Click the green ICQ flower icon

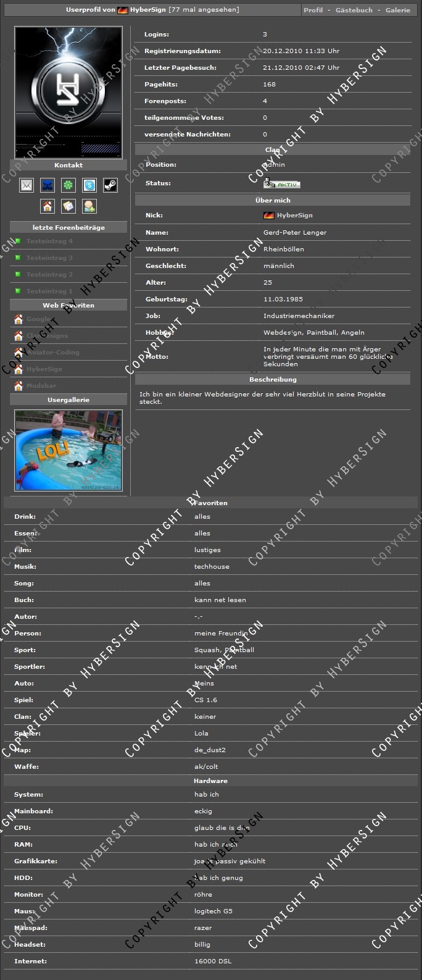tap(68, 185)
